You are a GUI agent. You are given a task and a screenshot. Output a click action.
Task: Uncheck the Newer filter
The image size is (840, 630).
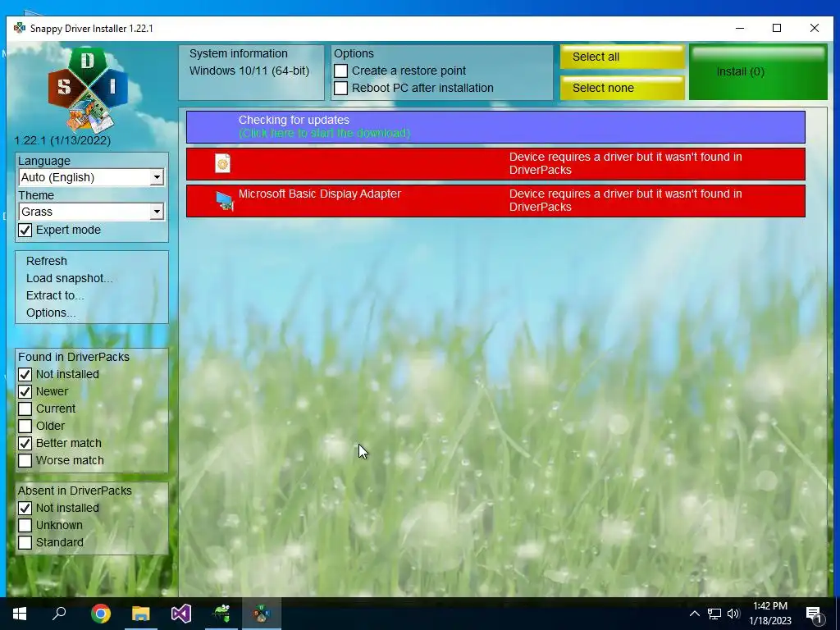25,391
